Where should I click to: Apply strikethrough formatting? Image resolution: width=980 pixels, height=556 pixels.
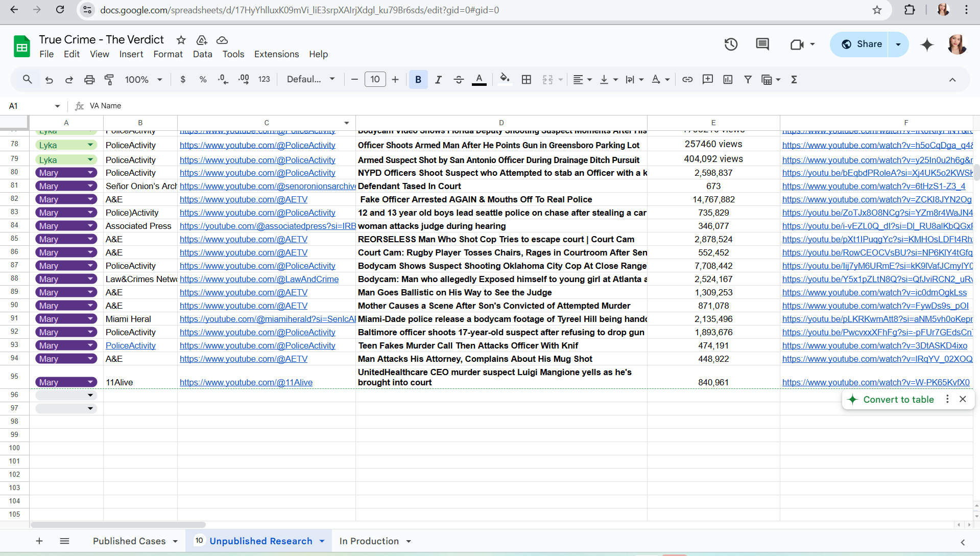click(x=459, y=79)
